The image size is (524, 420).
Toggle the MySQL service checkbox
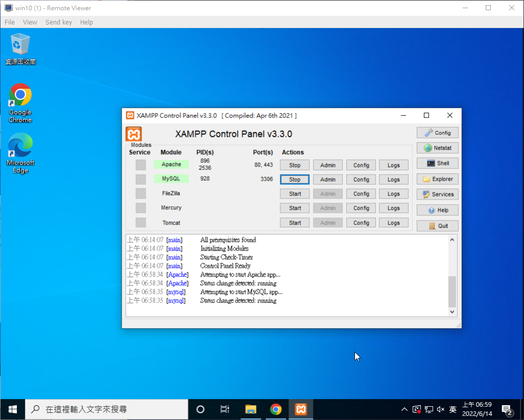140,179
